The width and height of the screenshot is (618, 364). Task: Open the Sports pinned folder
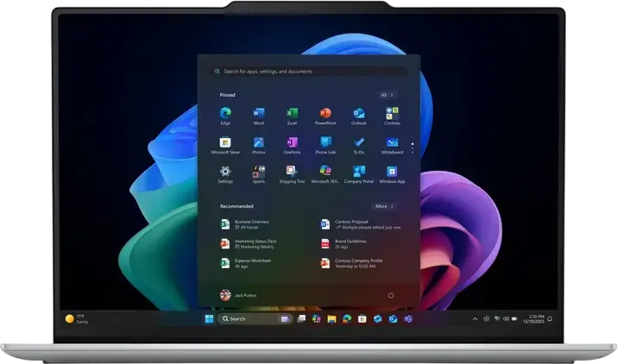(259, 174)
